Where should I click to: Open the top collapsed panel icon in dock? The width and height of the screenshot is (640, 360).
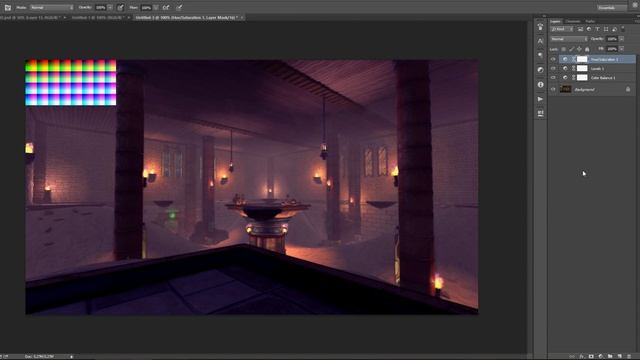[x=540, y=27]
